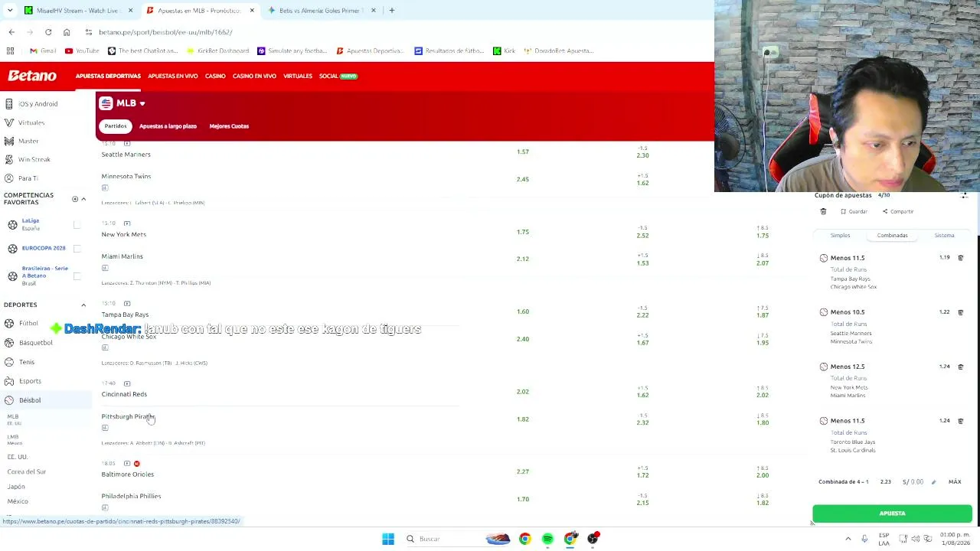Open the browser tab search dropdown

[10, 11]
